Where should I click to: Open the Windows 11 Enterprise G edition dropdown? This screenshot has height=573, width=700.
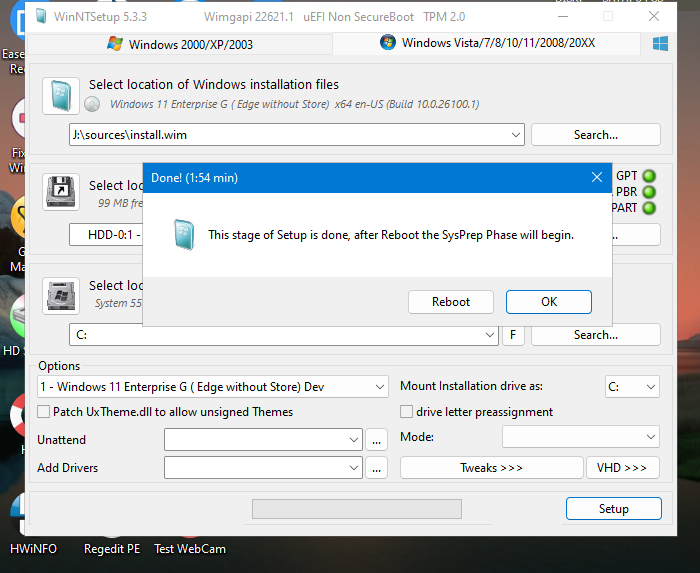coord(213,387)
